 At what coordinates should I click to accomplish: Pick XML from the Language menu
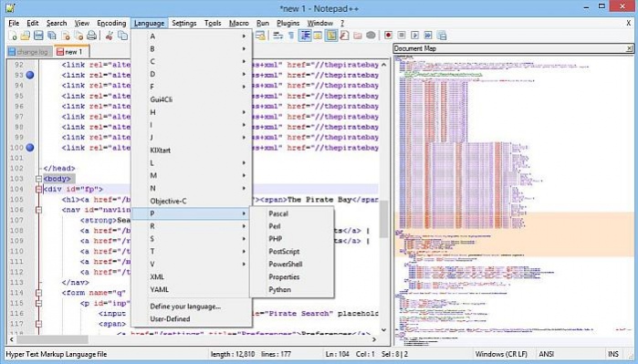[192, 277]
